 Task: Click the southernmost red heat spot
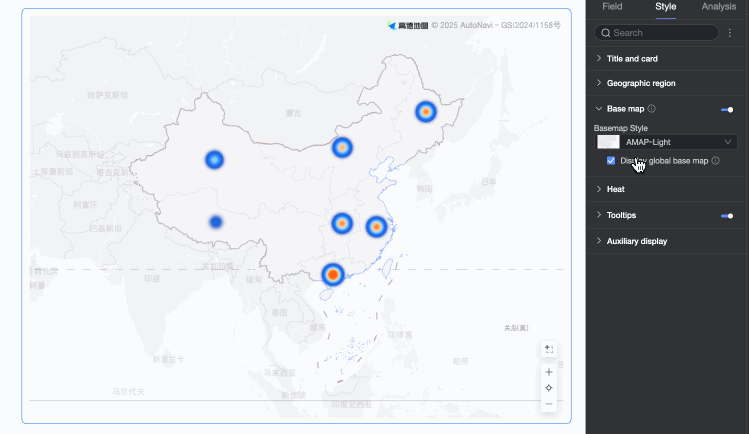(333, 275)
